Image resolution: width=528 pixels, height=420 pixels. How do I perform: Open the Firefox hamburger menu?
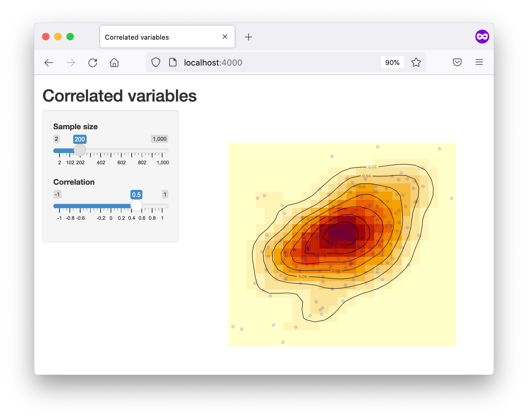(479, 62)
